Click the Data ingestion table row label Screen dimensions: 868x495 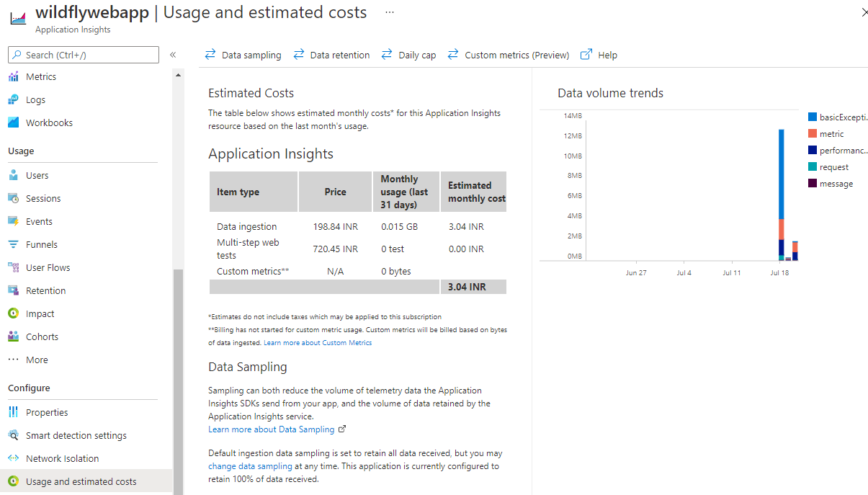pos(247,226)
